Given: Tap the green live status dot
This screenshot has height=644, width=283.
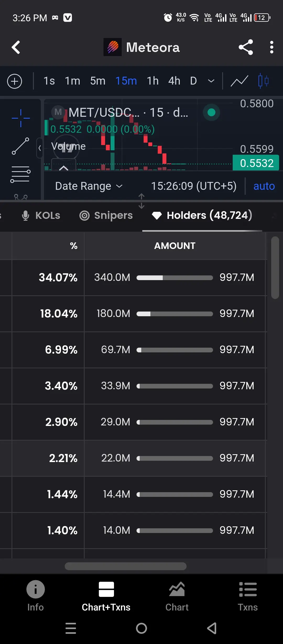Looking at the screenshot, I should 211,112.
